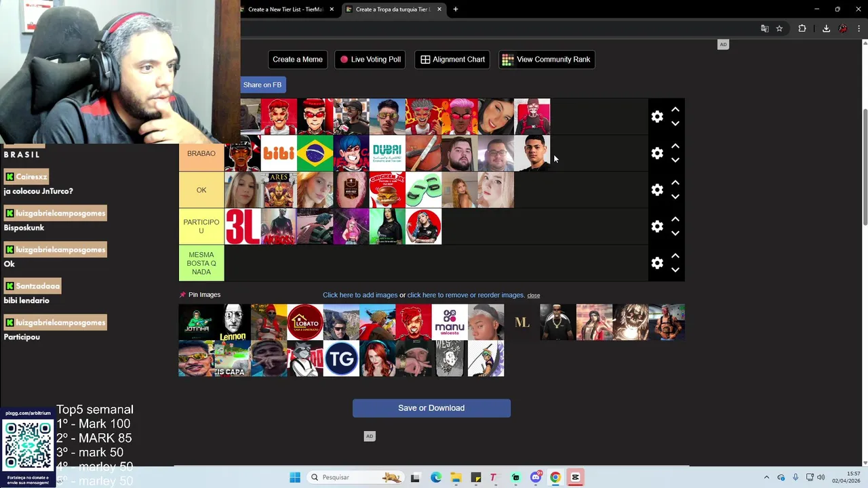
Task: Click the OK tier label
Action: tap(201, 190)
